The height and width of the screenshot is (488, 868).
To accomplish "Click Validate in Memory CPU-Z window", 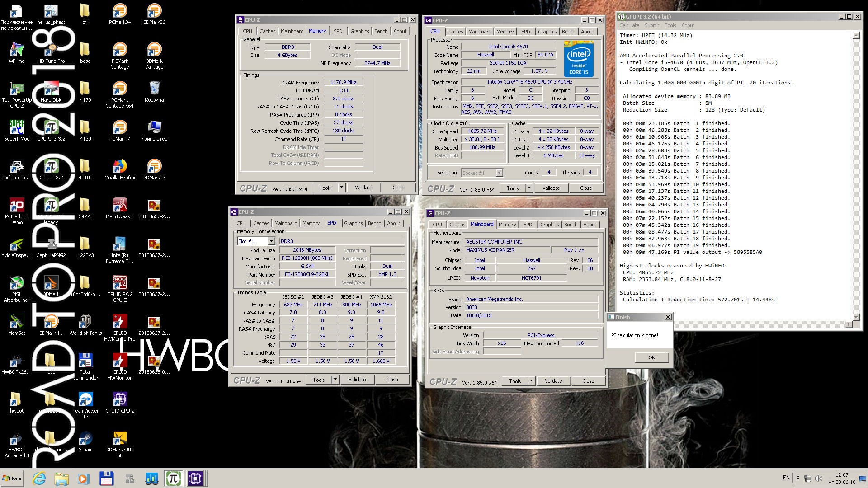I will point(363,188).
